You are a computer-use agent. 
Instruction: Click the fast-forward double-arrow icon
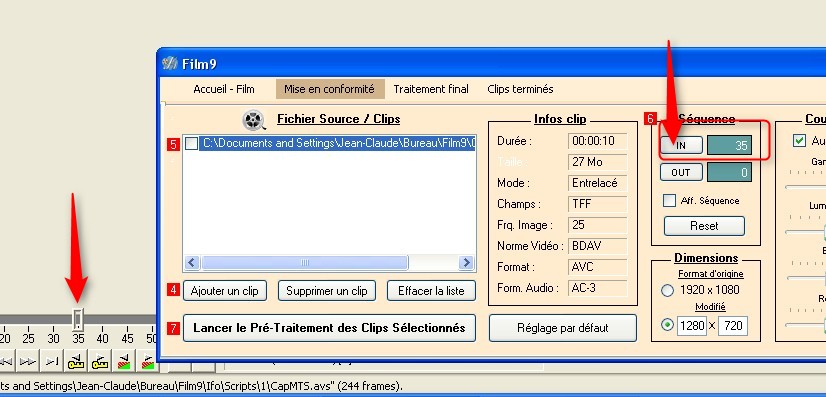pos(27,361)
